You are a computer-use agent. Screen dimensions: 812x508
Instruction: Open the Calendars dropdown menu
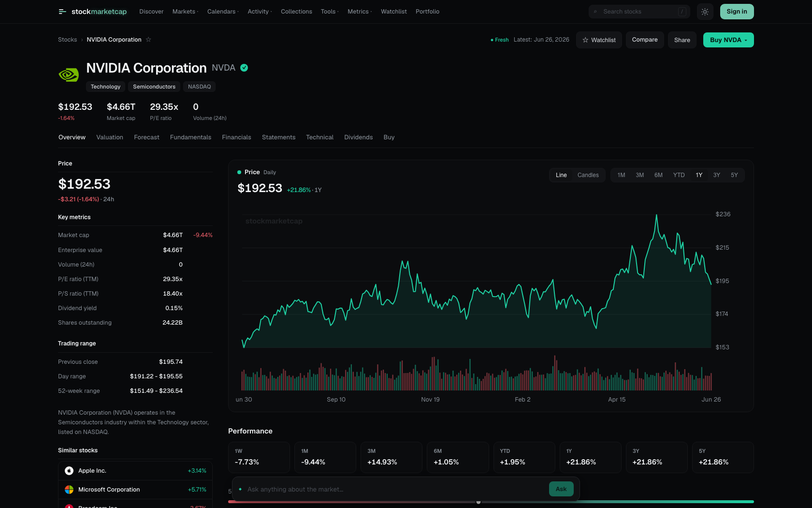click(223, 12)
